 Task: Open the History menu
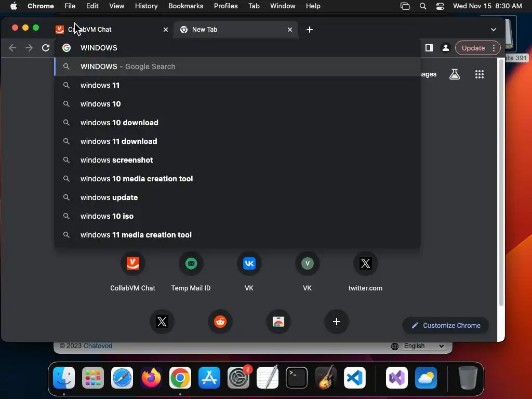[146, 6]
